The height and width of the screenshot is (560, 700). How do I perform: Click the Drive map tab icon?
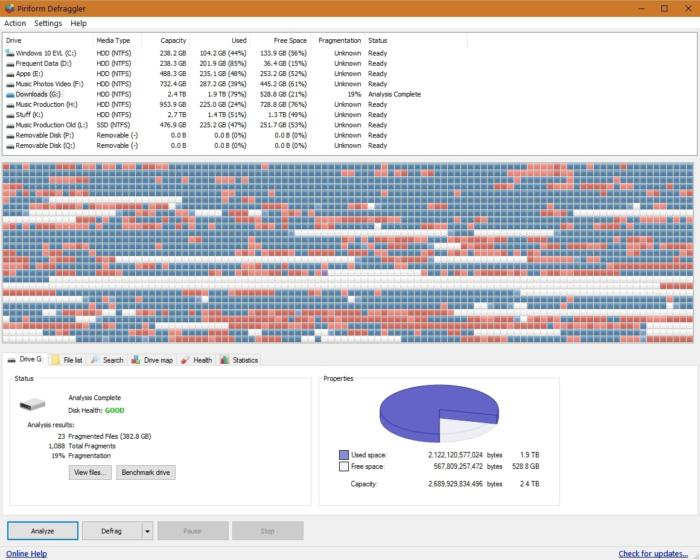pos(136,360)
